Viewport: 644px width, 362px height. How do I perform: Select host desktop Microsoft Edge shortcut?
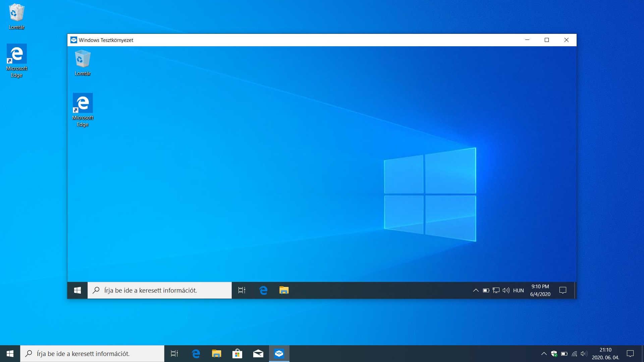[x=16, y=61]
